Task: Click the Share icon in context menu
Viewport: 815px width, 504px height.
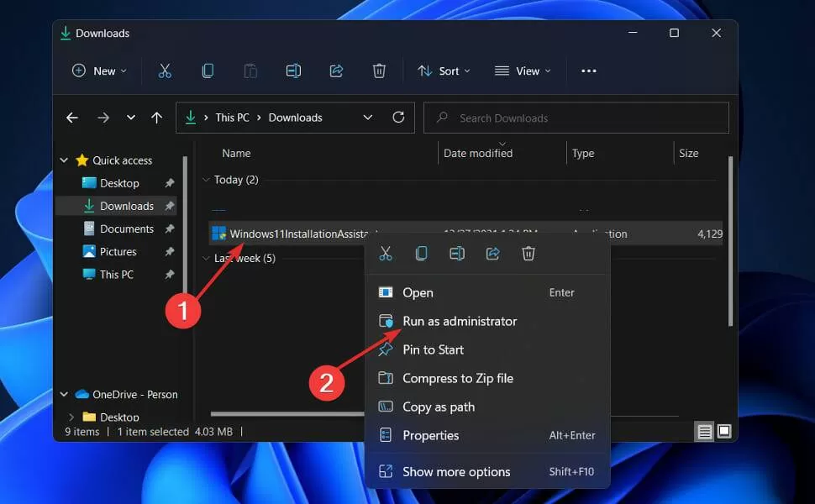Action: [492, 254]
